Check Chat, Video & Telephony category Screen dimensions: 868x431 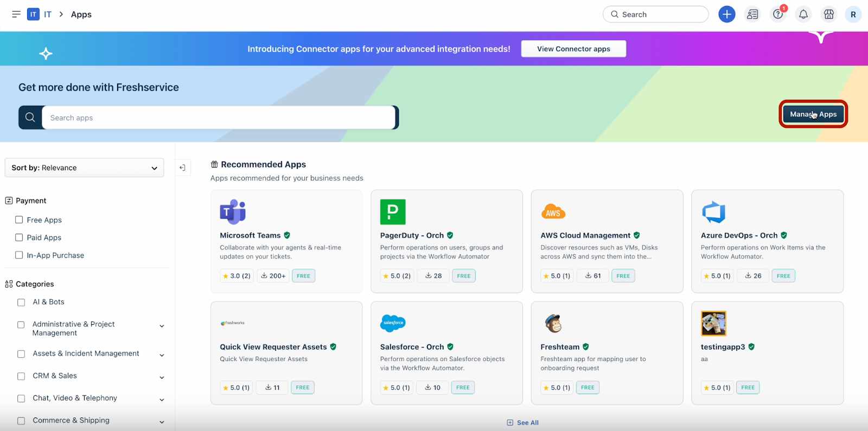point(21,398)
